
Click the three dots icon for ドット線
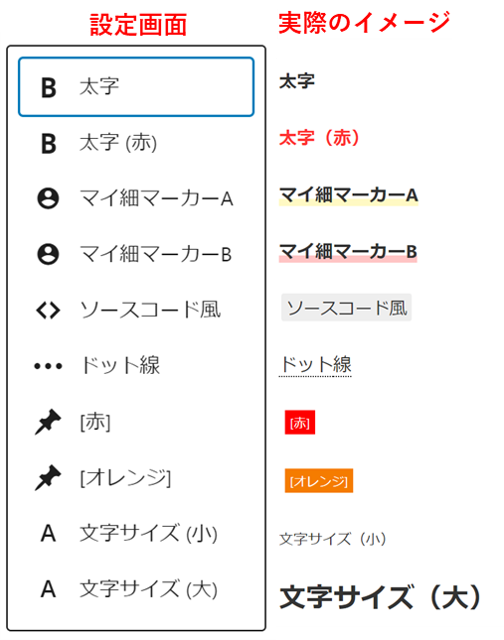(48, 366)
